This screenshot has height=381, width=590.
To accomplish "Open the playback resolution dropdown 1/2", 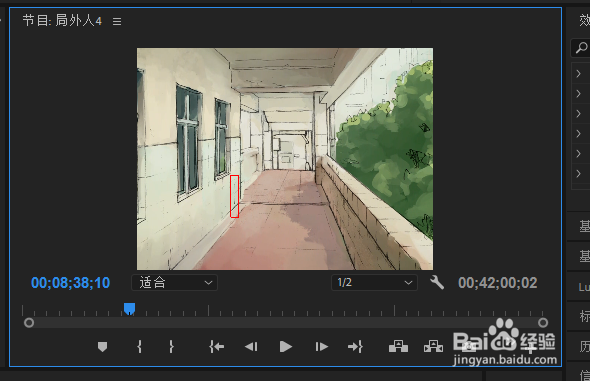I will 374,282.
